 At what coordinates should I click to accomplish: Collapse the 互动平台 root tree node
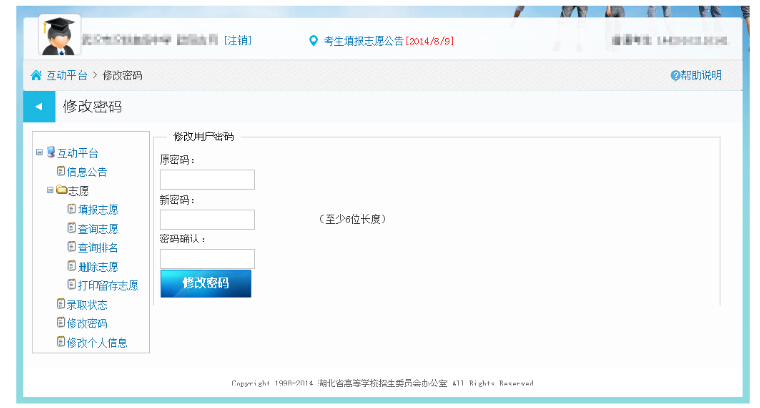coord(39,153)
